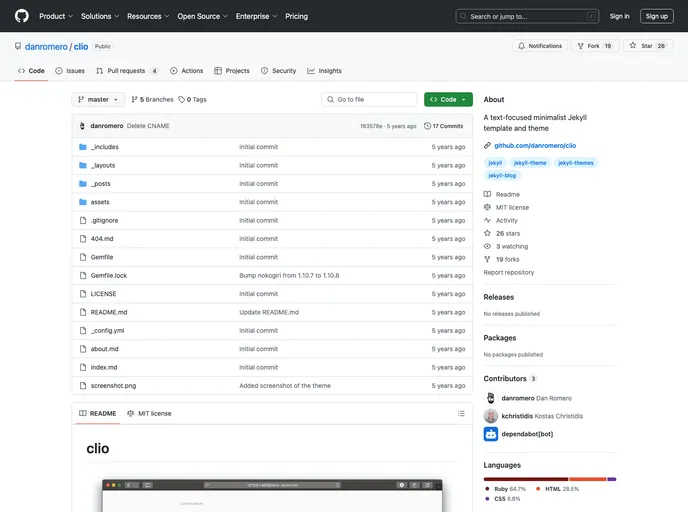
Task: Click the Search or jump to field
Action: point(527,16)
